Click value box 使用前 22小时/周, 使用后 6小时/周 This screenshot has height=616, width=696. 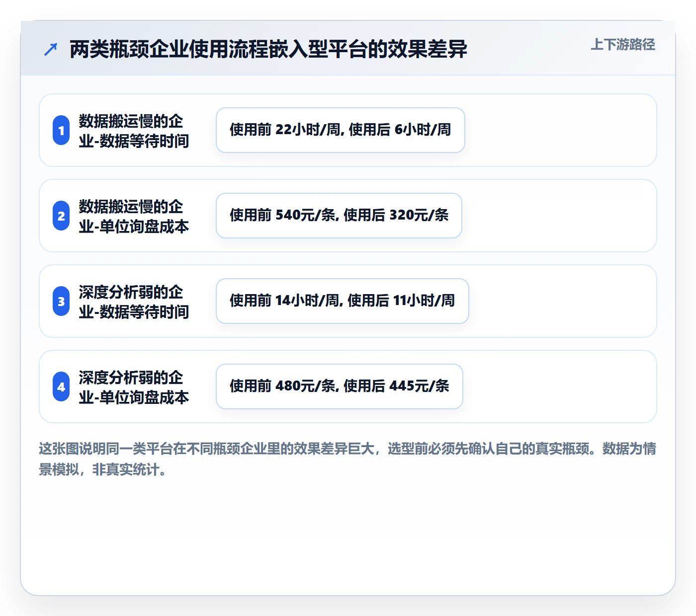[x=341, y=130]
